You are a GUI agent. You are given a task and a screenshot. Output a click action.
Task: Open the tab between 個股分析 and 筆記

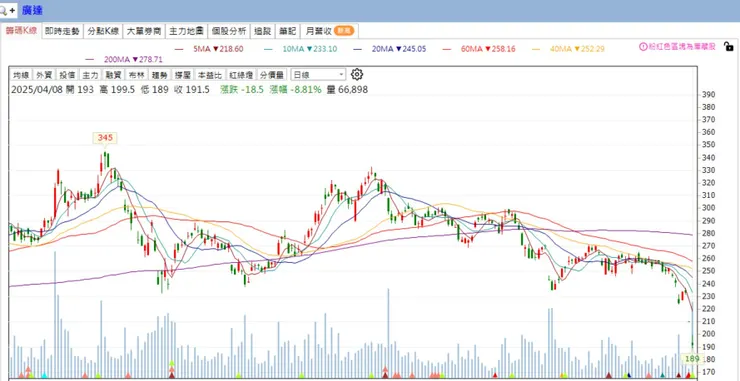tap(262, 31)
